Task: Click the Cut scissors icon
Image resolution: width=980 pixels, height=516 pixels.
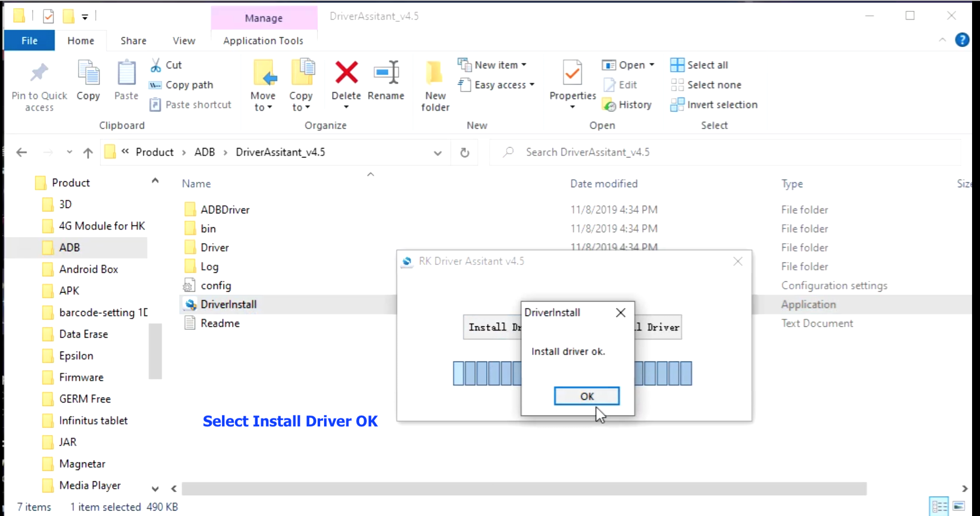Action: [x=156, y=65]
